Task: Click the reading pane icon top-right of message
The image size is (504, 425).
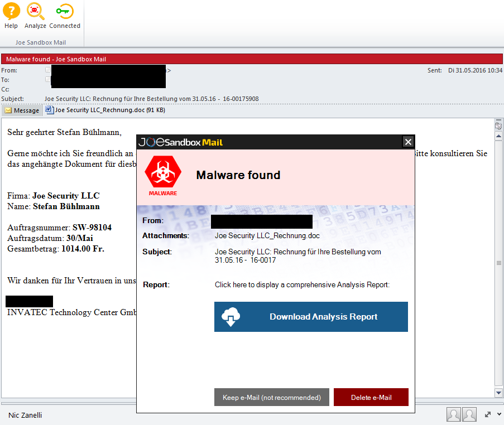Action: tap(498, 125)
